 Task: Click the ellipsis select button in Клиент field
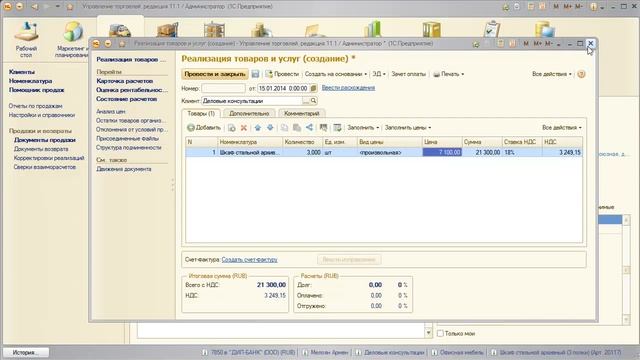click(x=306, y=101)
